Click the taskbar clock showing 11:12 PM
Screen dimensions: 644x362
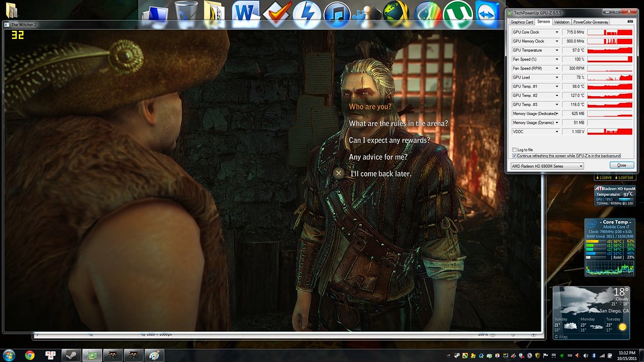click(627, 356)
